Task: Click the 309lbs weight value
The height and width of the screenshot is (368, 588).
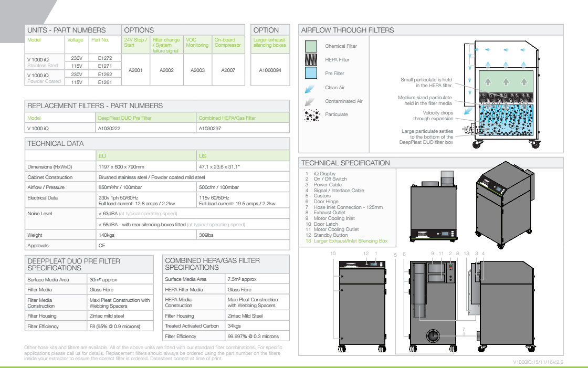Action: [206, 235]
